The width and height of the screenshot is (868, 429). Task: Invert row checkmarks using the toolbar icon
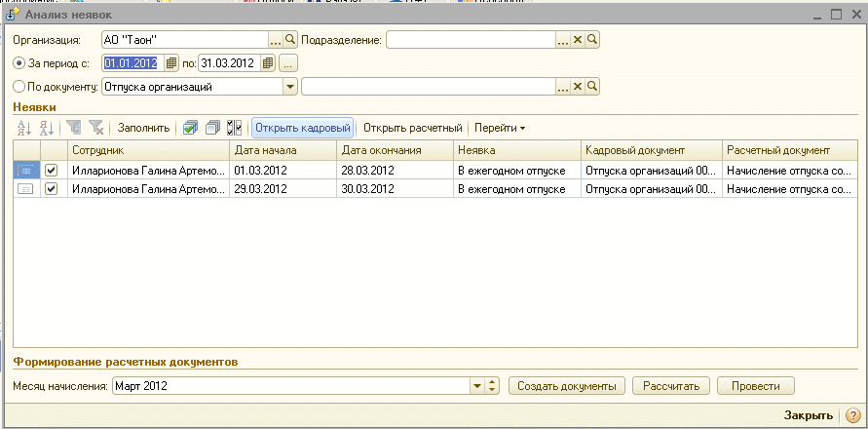click(234, 128)
